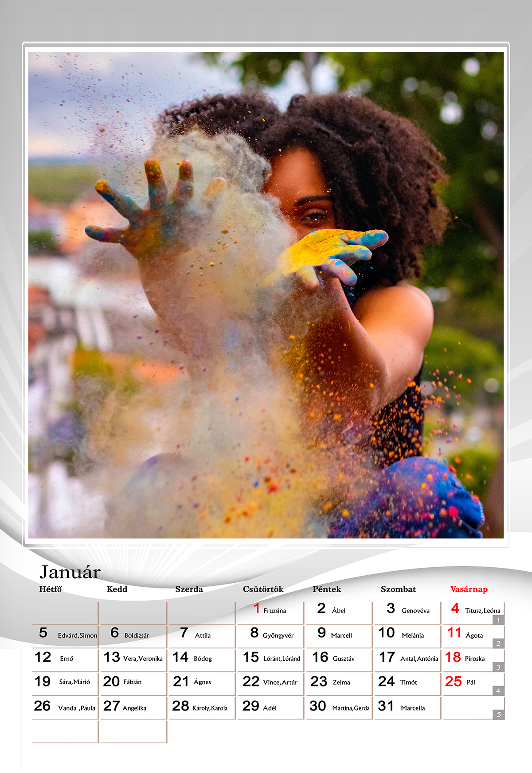This screenshot has height=773, width=532.
Task: Select the red Vasárnap column header
Action: point(469,589)
